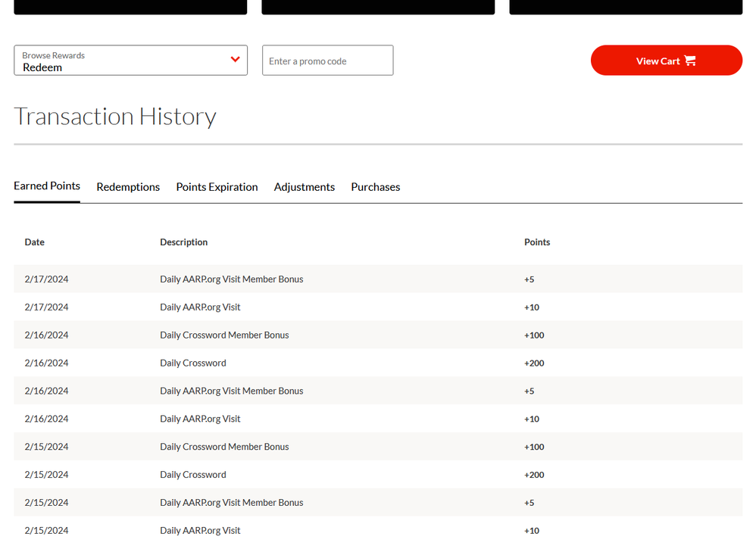Go to the Adjustments tab
This screenshot has width=756, height=549.
304,187
